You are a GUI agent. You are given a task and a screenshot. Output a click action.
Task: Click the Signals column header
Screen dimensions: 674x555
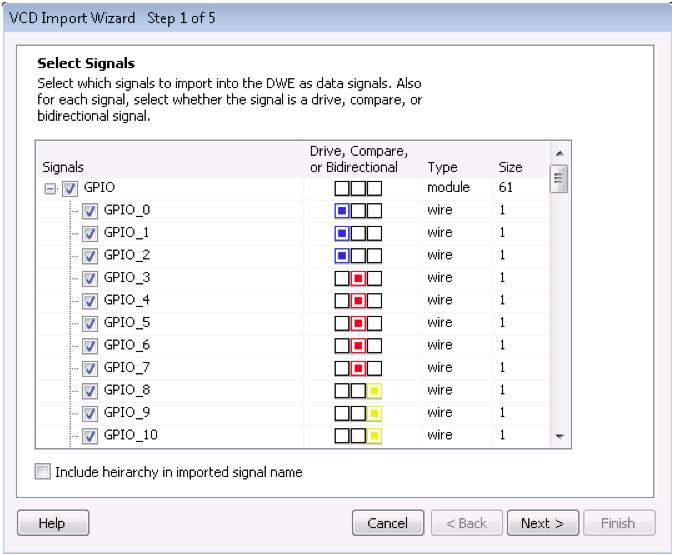pos(63,166)
